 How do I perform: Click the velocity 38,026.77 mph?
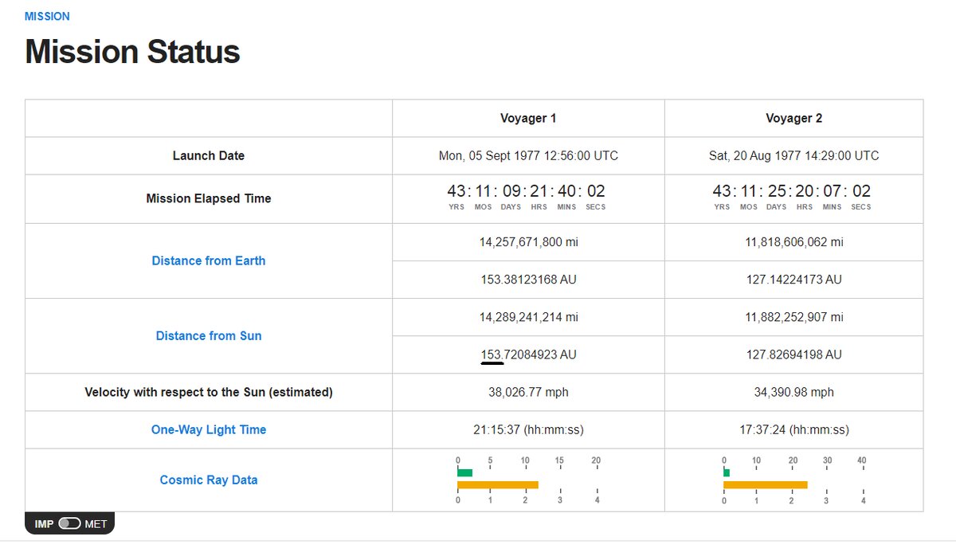click(528, 392)
